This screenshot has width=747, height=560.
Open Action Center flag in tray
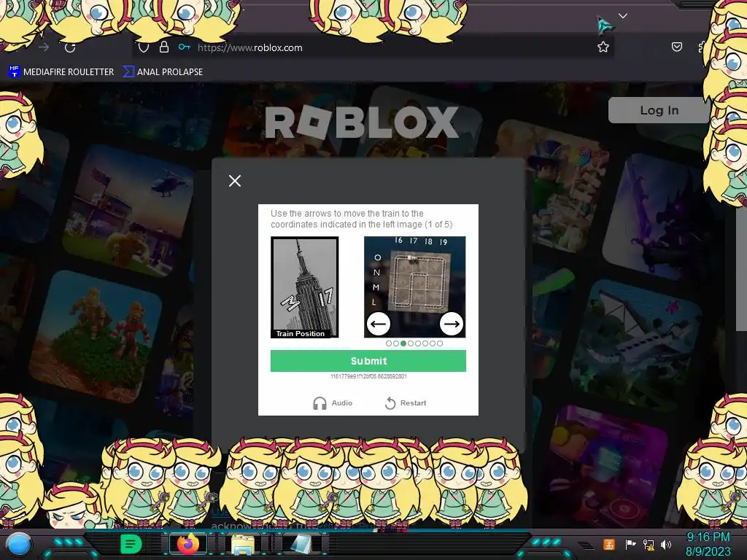point(630,544)
